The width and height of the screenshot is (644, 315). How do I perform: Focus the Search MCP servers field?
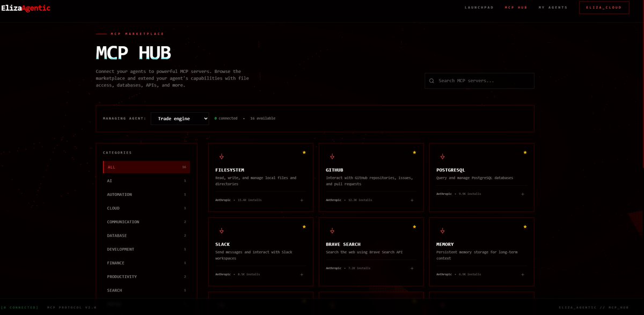coord(479,81)
